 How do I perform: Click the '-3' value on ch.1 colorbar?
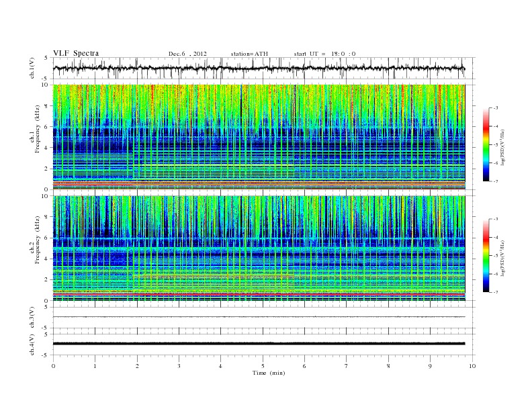coord(496,108)
